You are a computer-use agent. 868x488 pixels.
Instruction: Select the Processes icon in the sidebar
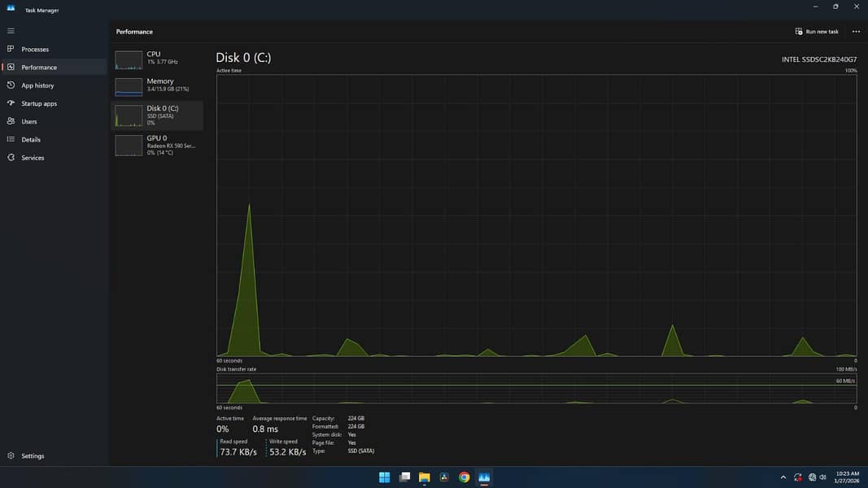click(x=33, y=49)
